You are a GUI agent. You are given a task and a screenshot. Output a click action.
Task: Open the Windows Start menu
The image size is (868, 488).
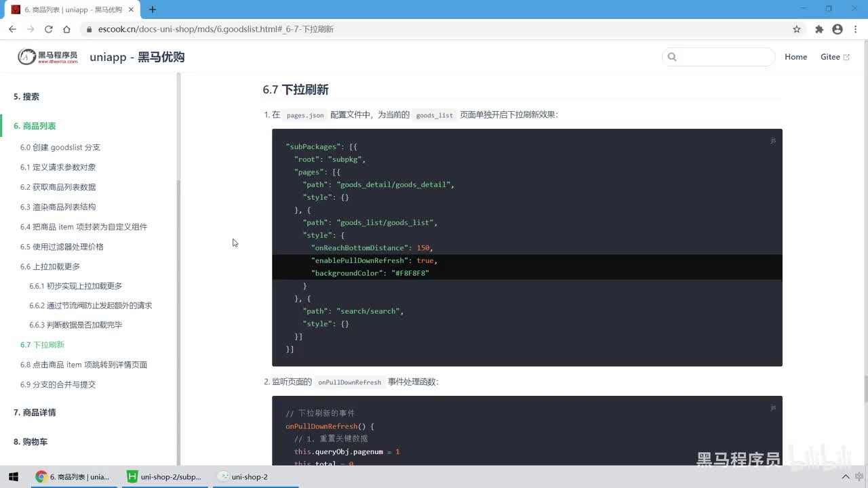[x=14, y=476]
